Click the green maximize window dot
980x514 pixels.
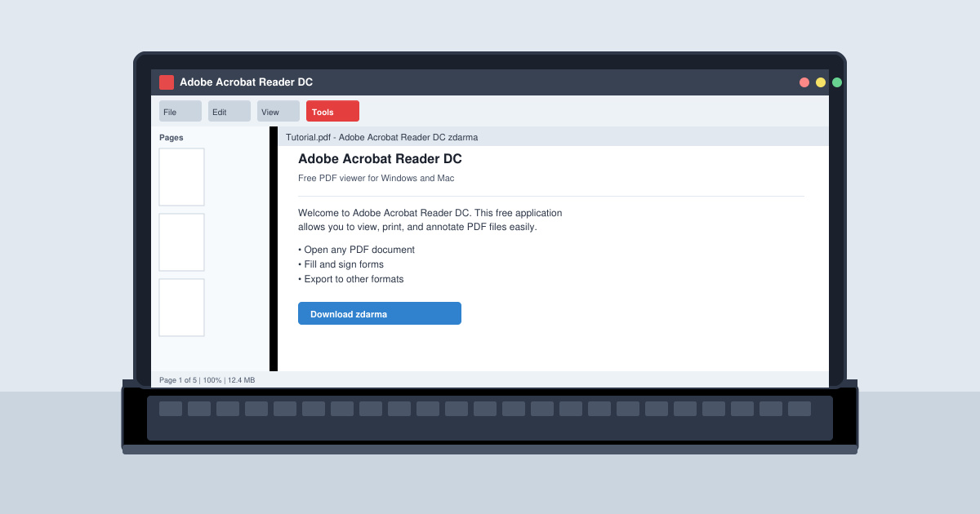[837, 82]
